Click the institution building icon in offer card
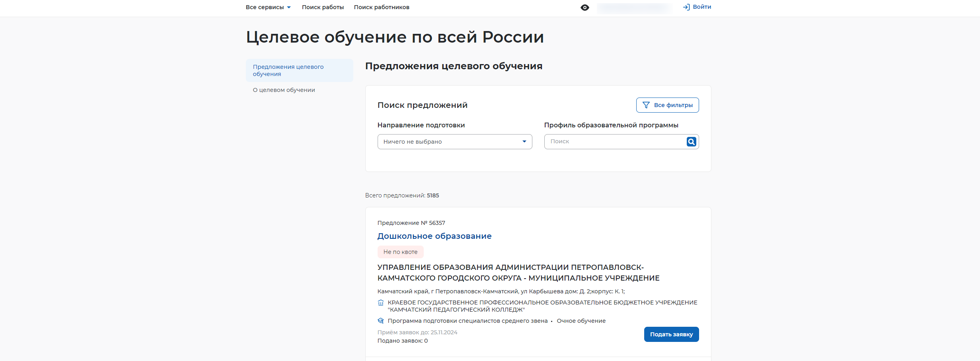The width and height of the screenshot is (980, 361). click(381, 302)
